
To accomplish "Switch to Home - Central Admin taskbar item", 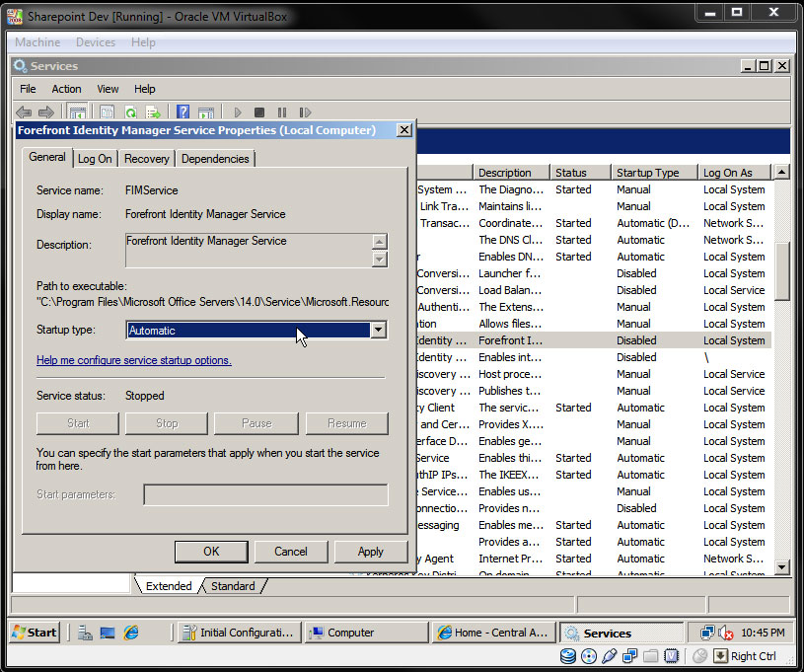I will (x=493, y=633).
